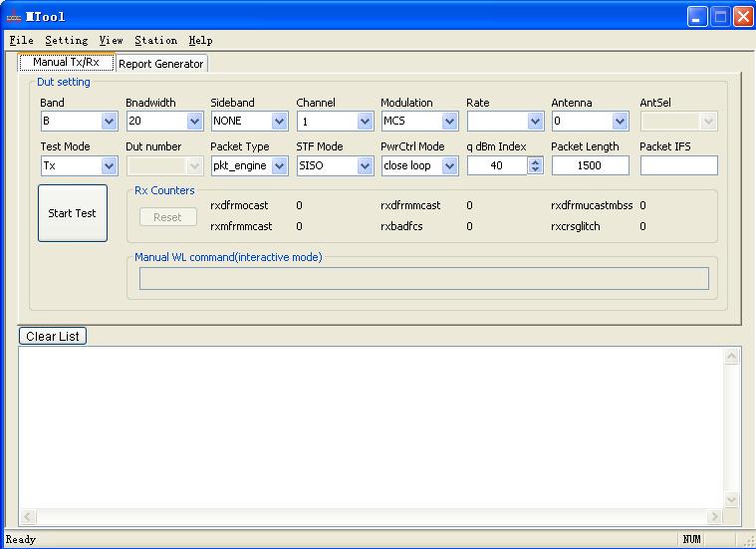The height and width of the screenshot is (549, 756).
Task: Click the log list scroll left arrow
Action: 28,517
